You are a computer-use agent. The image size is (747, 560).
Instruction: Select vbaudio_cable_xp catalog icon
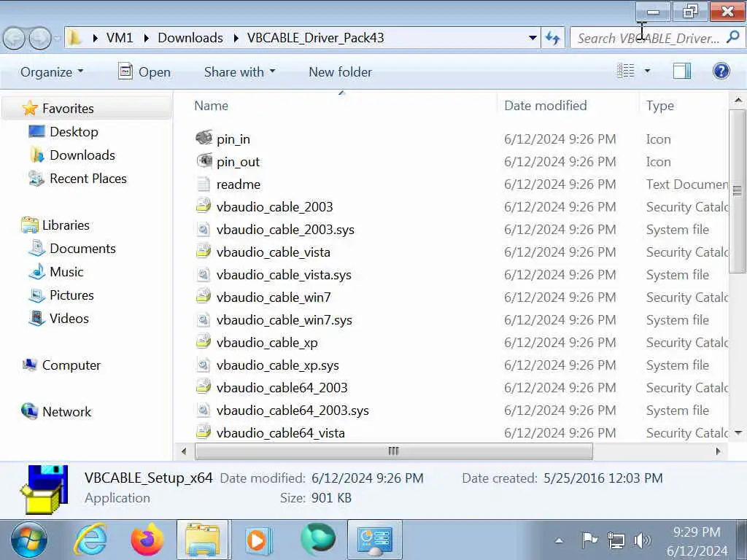click(x=204, y=342)
